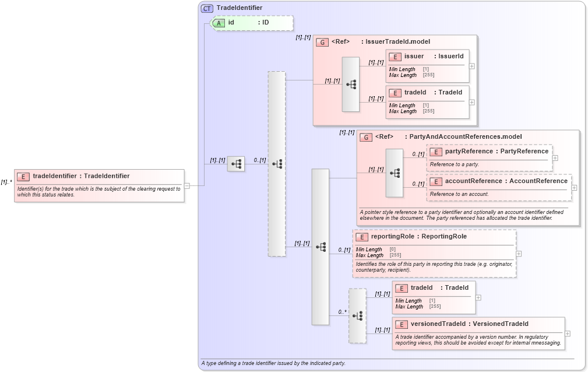Viewport: 588px width, 372px height.
Task: Expand the issuer element details with its plus button
Action: click(471, 66)
